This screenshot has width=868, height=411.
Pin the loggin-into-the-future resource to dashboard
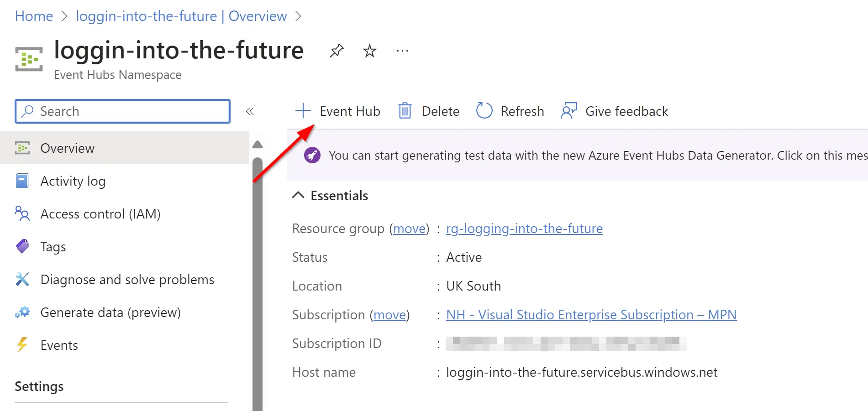337,51
